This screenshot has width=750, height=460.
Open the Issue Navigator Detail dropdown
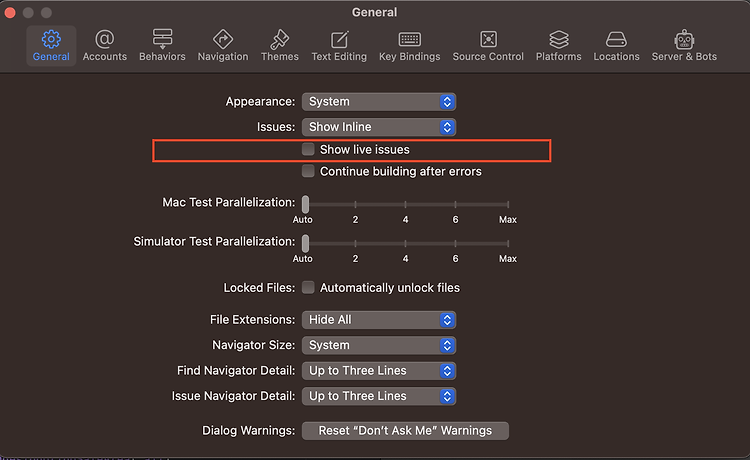pyautogui.click(x=379, y=396)
